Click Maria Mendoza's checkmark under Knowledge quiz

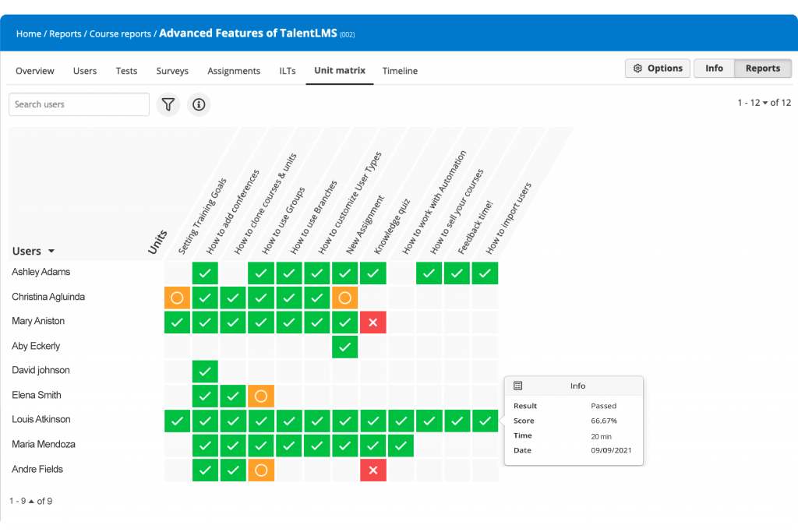[373, 445]
